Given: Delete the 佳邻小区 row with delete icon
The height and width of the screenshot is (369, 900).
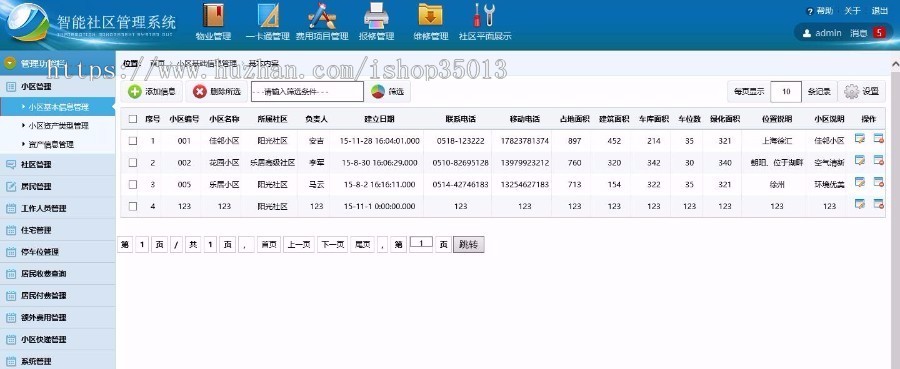Looking at the screenshot, I should click(x=878, y=138).
